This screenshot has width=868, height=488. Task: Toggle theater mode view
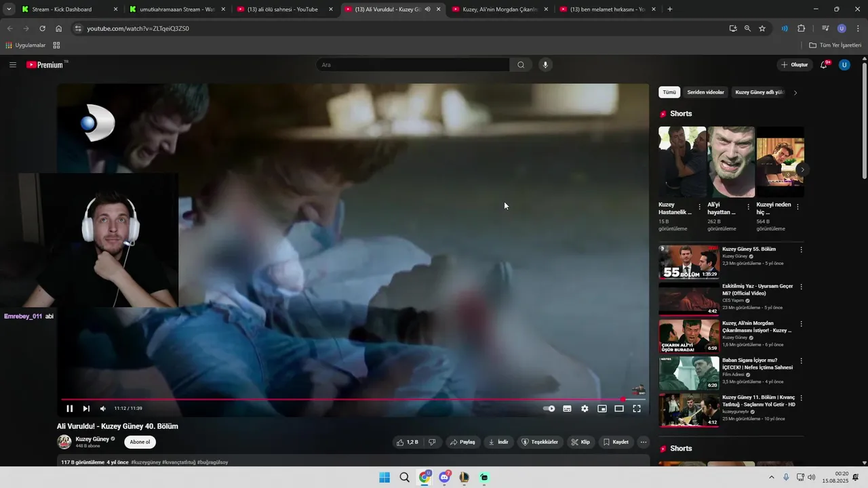(x=619, y=409)
